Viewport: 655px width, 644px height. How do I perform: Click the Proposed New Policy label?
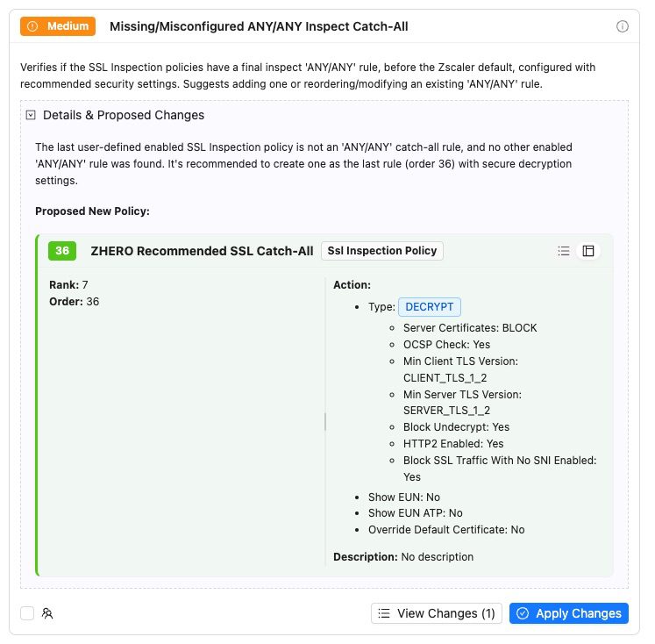[x=92, y=211]
